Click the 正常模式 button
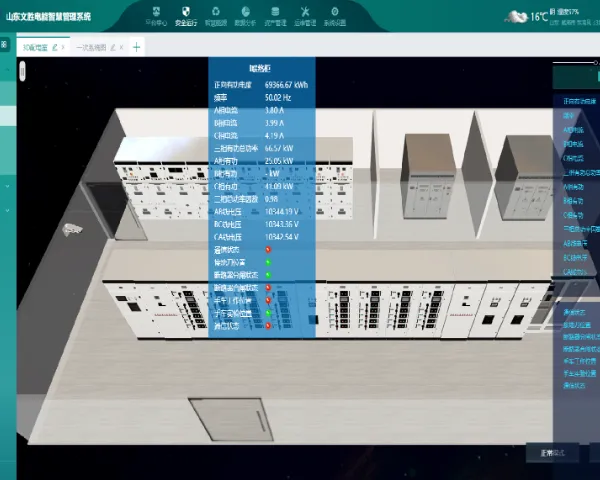 [553, 453]
